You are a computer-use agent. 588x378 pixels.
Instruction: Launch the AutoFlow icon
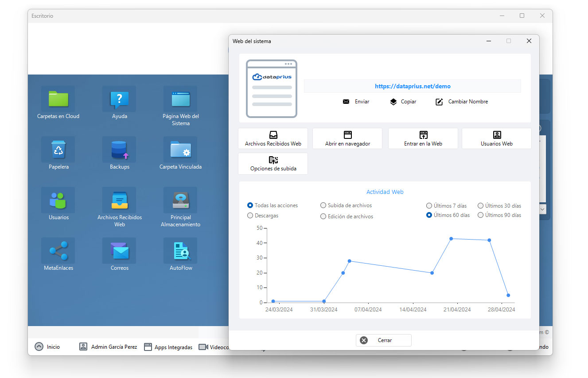click(180, 251)
